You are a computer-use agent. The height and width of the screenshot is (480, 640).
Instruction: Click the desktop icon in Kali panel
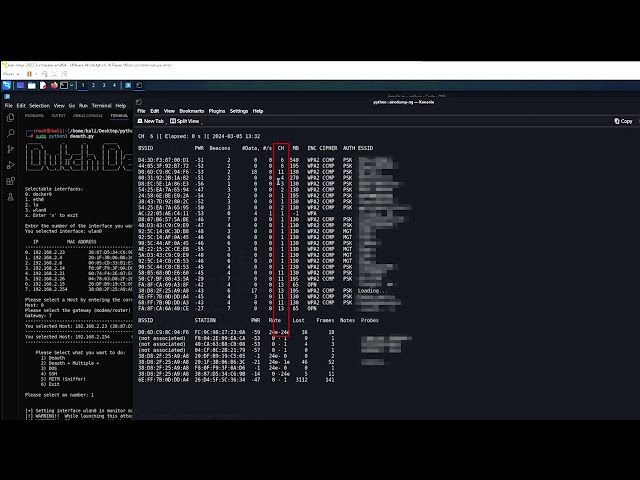point(20,85)
